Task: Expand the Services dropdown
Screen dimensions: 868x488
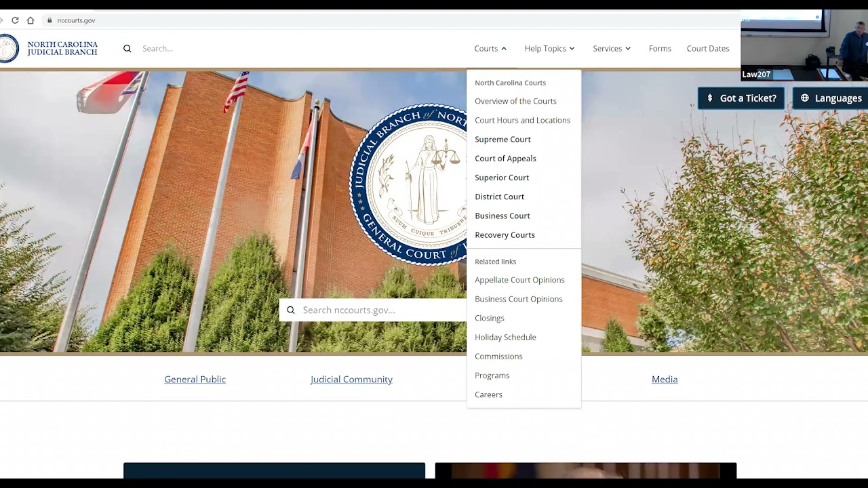Action: 612,49
